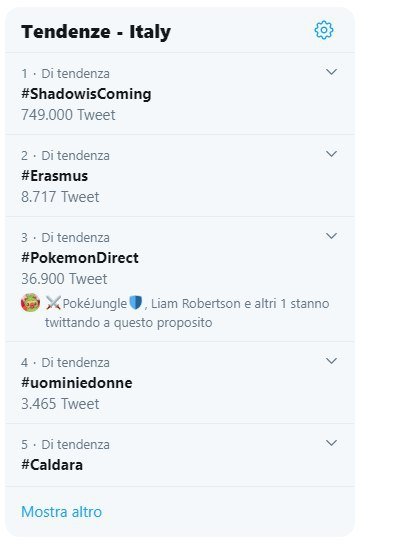Open the #uominiedonne trend
Screen dimensions: 396x544
click(77, 383)
